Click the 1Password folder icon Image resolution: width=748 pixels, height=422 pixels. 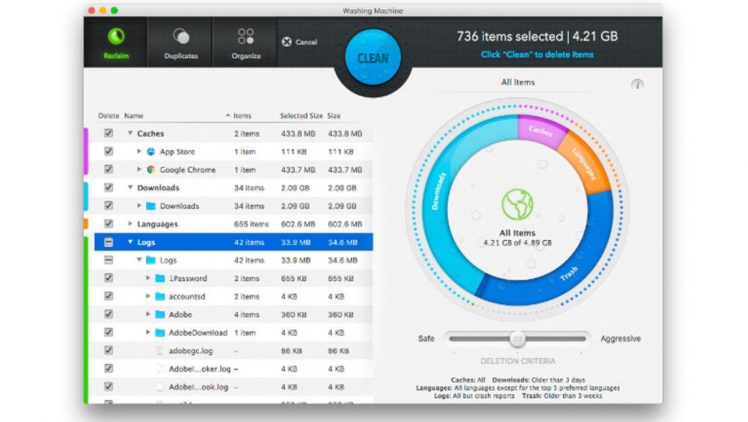click(x=161, y=278)
